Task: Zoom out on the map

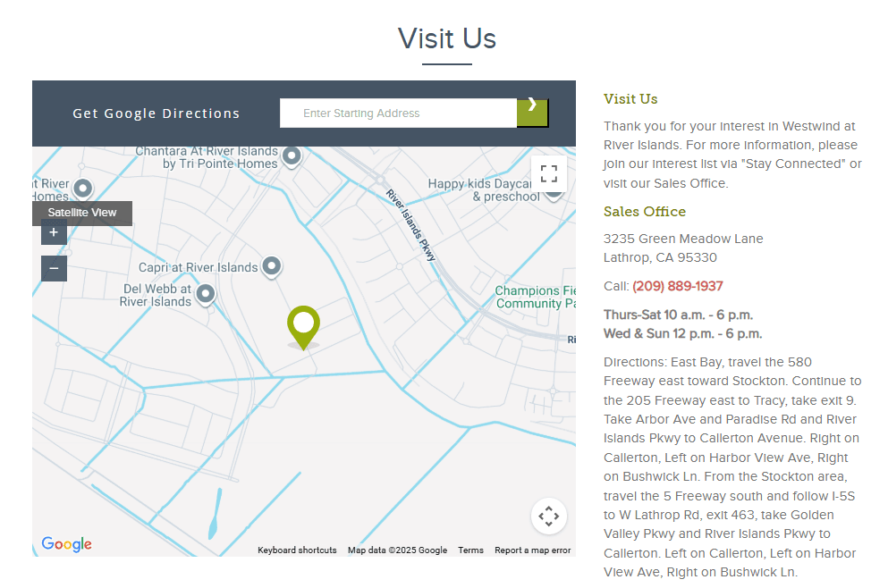Action: [54, 268]
